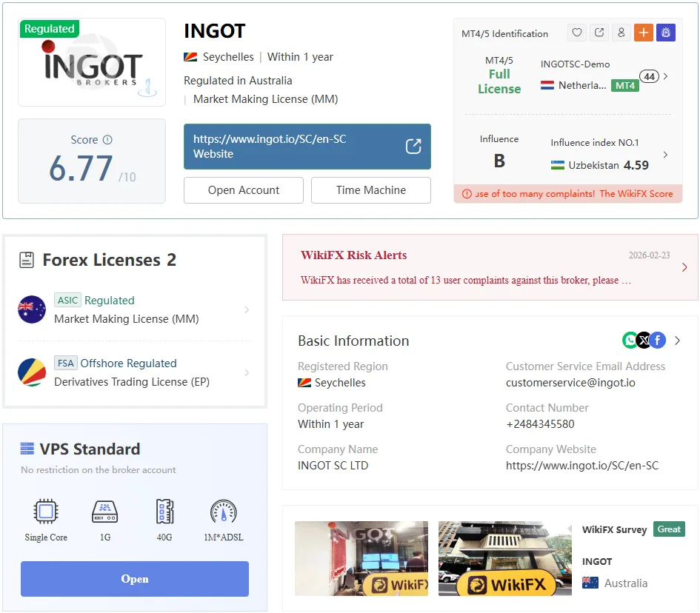Click the Facebook social icon

point(658,341)
